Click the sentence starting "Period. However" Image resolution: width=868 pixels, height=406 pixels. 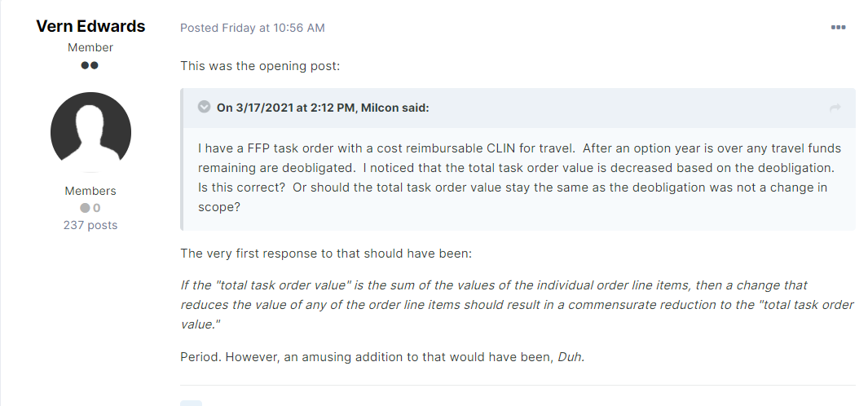tap(367, 356)
